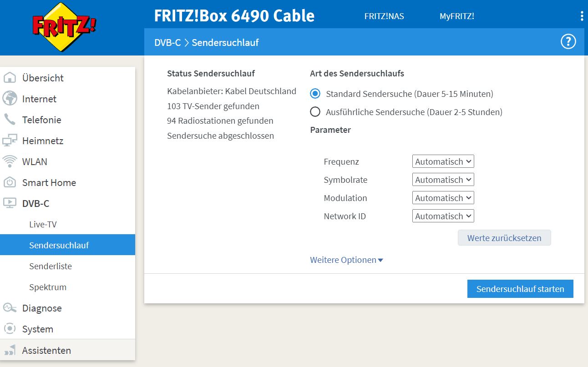Select Ausführliche Sendersuche radio option

[x=315, y=111]
